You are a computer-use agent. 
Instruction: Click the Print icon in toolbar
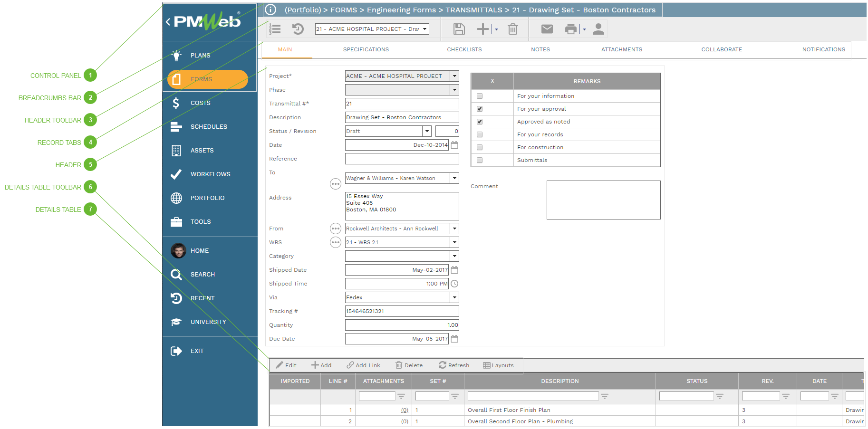(570, 29)
